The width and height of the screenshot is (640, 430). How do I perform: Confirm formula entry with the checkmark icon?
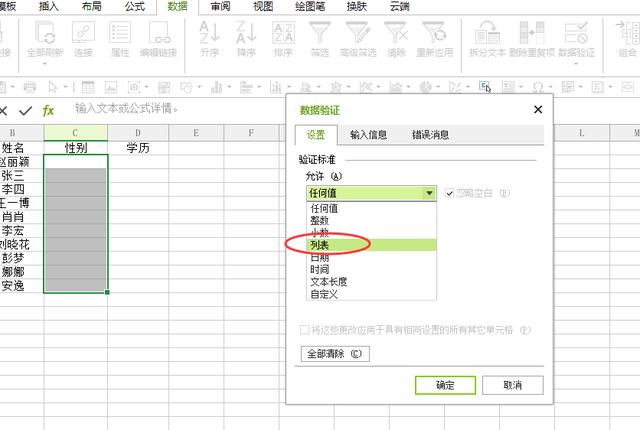[26, 110]
